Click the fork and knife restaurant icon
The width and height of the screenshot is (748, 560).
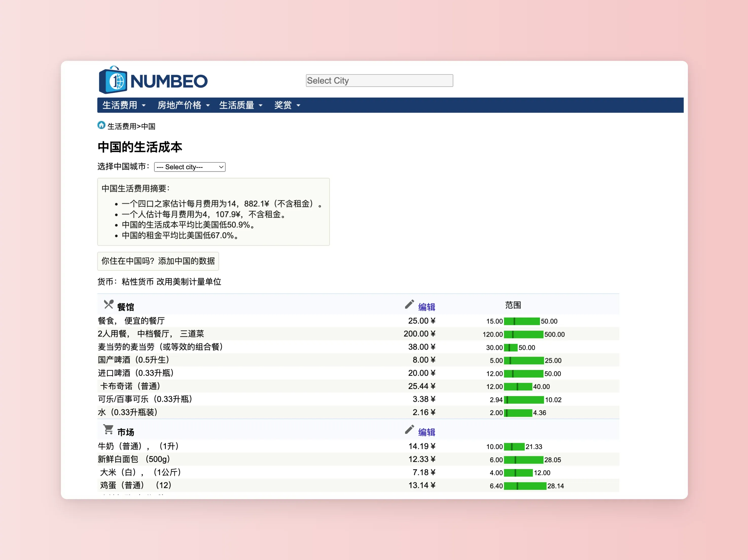[109, 305]
